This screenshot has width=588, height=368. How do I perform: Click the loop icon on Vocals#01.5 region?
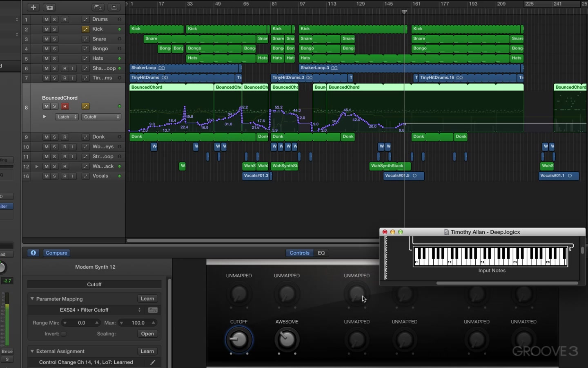pos(414,176)
